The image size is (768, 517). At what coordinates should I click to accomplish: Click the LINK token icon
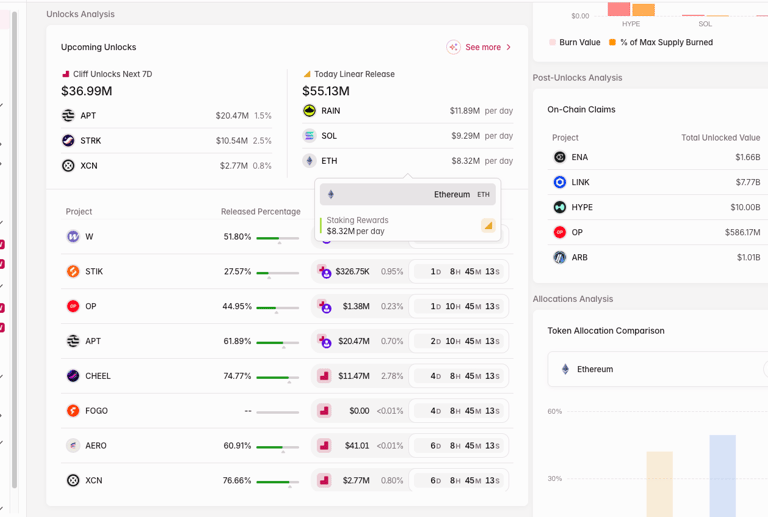(x=559, y=182)
